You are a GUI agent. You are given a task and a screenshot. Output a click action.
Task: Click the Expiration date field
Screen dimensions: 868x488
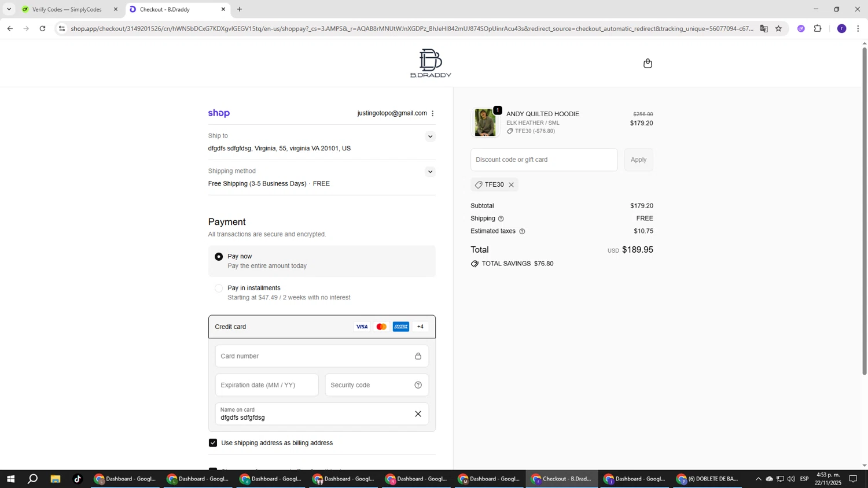[267, 385]
